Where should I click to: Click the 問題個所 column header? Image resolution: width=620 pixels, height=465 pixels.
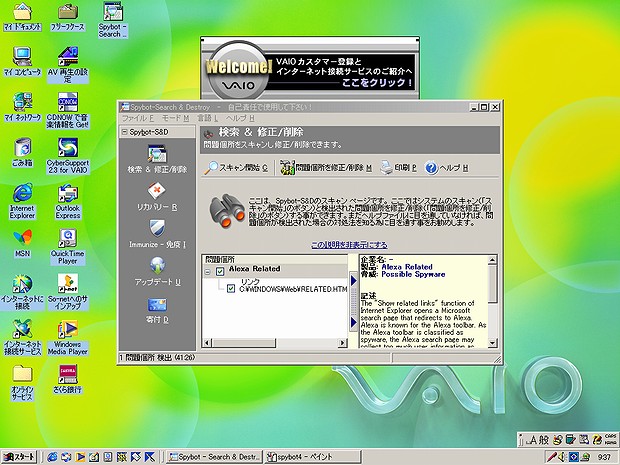tap(275, 259)
